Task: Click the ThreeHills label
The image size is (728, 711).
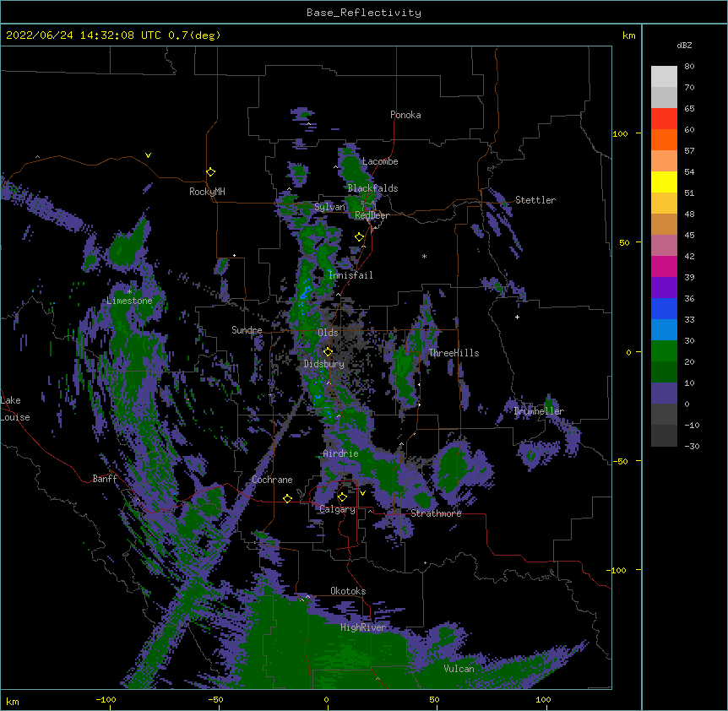Action: [x=454, y=353]
